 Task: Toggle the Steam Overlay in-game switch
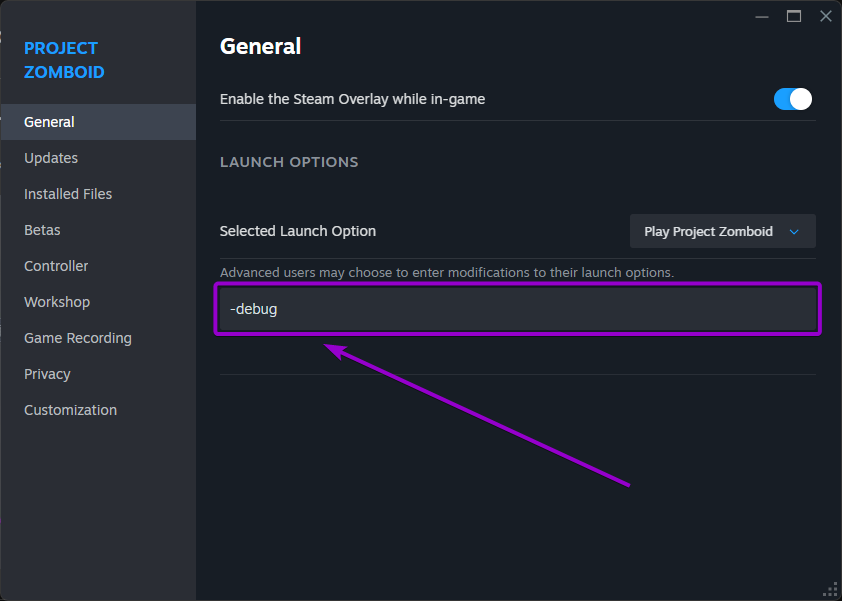pos(793,99)
